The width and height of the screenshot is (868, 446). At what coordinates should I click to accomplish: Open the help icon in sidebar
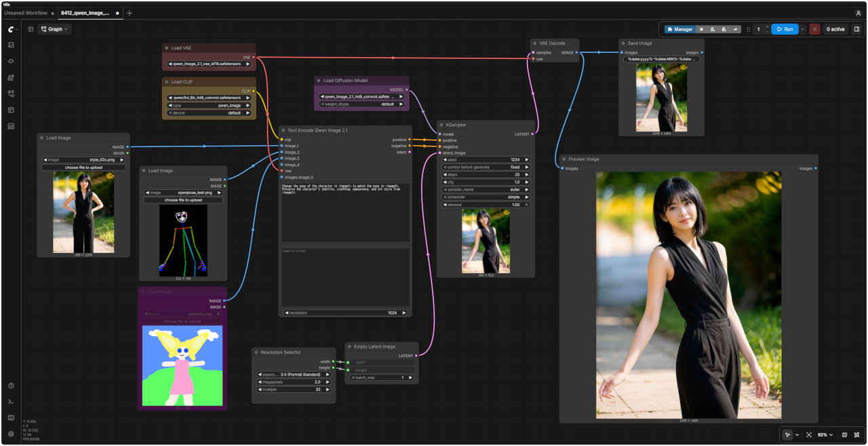point(11,386)
